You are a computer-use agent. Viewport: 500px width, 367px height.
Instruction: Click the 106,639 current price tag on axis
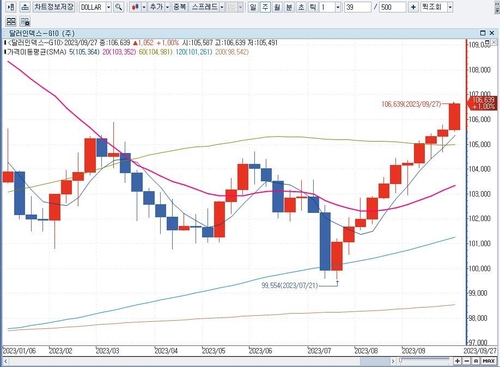coord(483,103)
